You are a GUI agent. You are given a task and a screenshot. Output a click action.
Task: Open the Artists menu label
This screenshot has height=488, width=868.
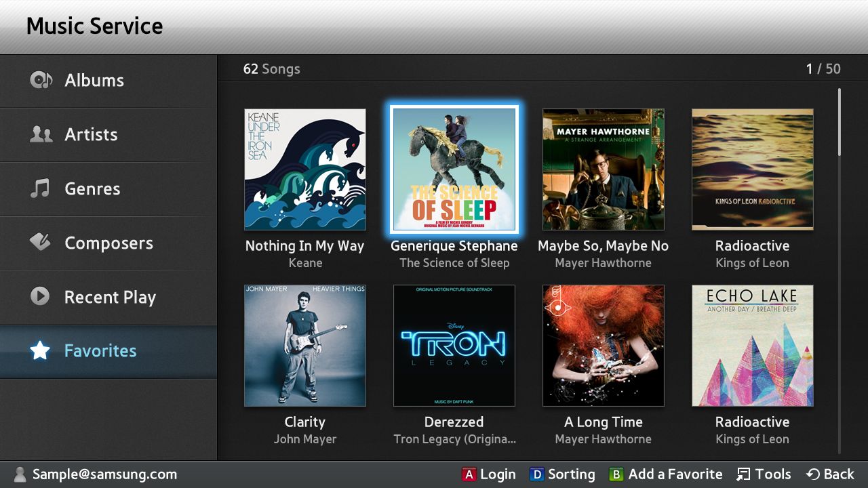[x=91, y=134]
